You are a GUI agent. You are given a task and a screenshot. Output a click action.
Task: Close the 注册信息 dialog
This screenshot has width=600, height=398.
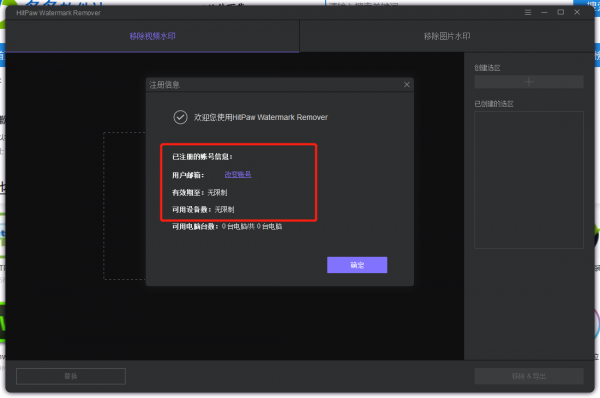(407, 85)
